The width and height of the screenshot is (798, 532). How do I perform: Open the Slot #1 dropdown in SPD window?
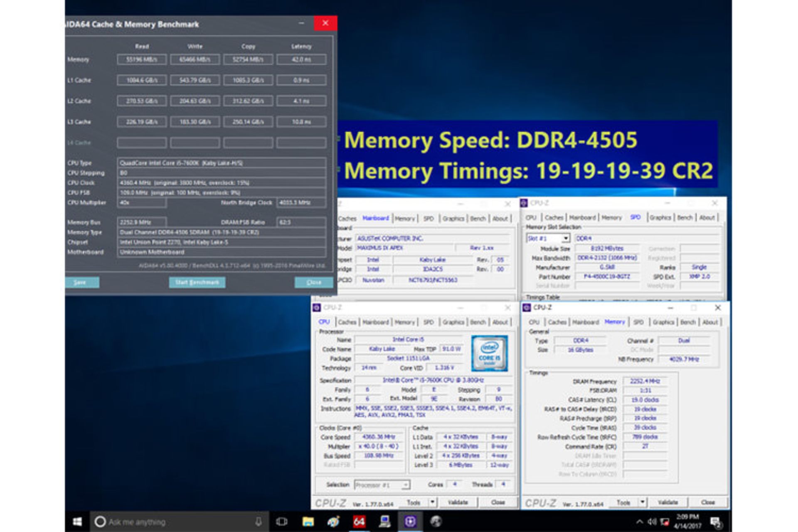pyautogui.click(x=566, y=238)
